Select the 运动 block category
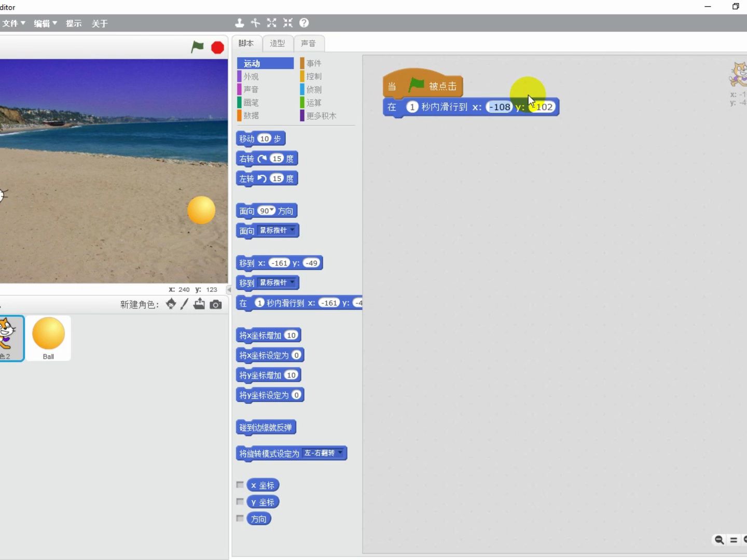This screenshot has width=747, height=560. (266, 63)
